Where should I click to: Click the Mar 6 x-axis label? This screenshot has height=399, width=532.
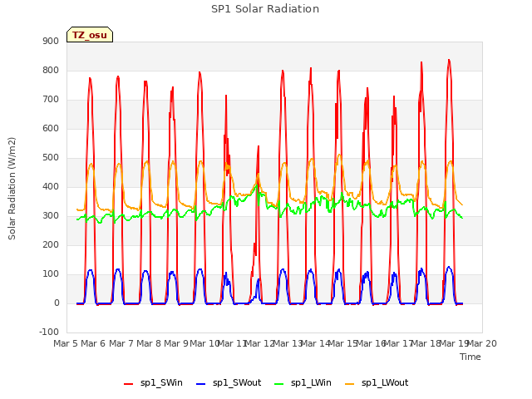coord(94,343)
